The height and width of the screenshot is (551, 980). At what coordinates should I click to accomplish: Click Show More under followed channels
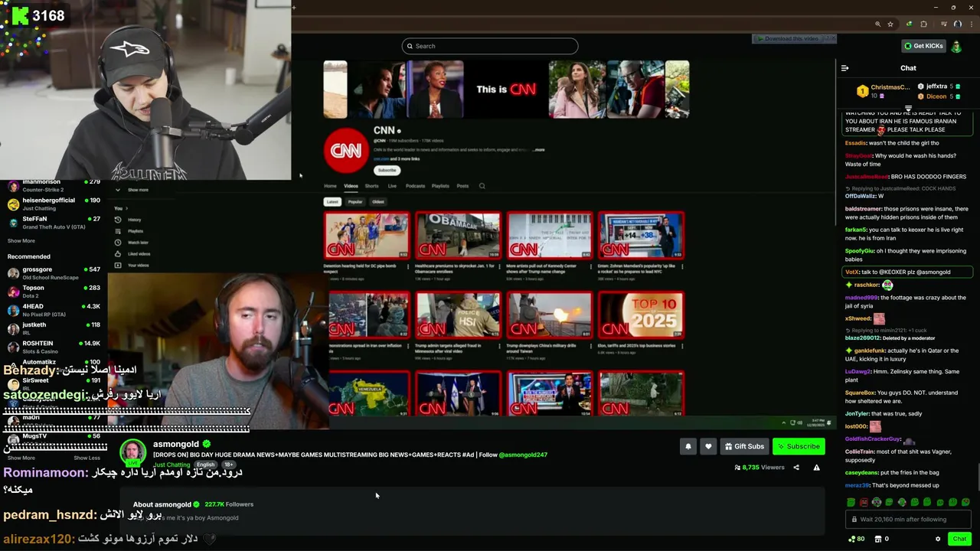click(x=21, y=240)
